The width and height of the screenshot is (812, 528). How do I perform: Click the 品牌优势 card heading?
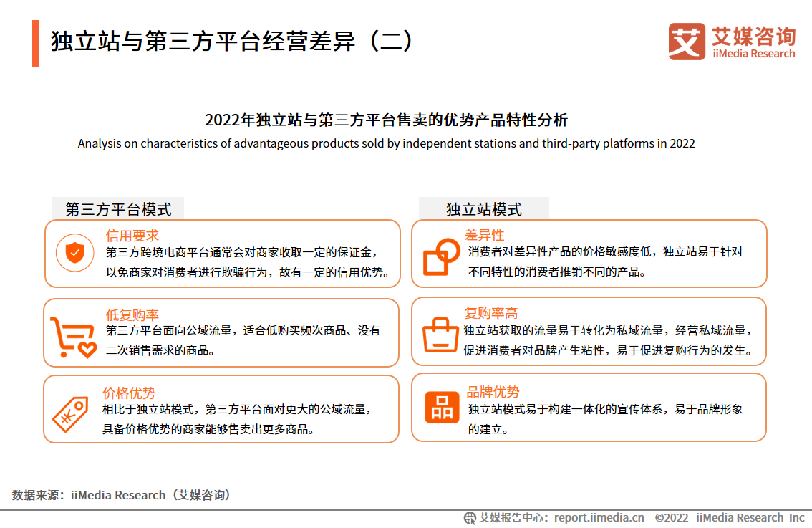(x=493, y=392)
